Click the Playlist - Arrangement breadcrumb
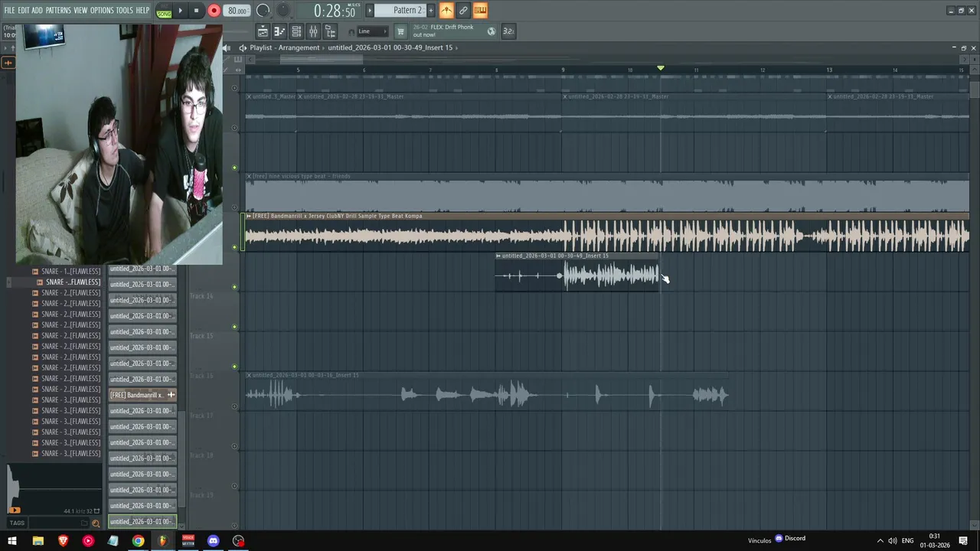The width and height of the screenshot is (980, 551). (x=285, y=47)
